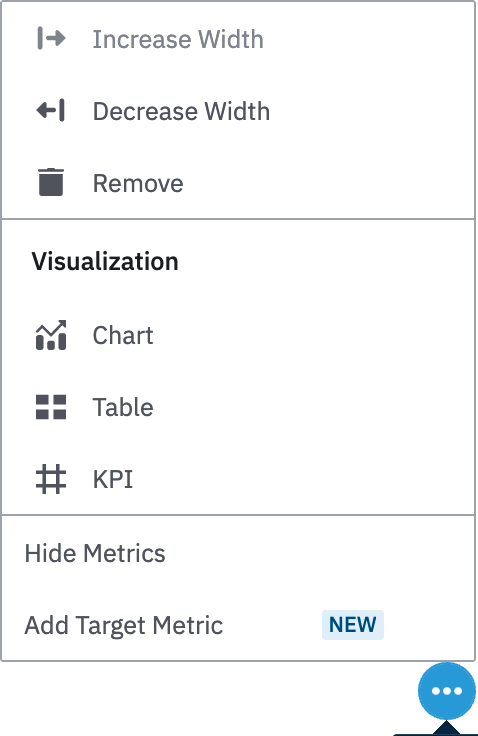Click the dark tooltip pointer below ellipsis
Screen dimensions: 478x736
(445, 728)
